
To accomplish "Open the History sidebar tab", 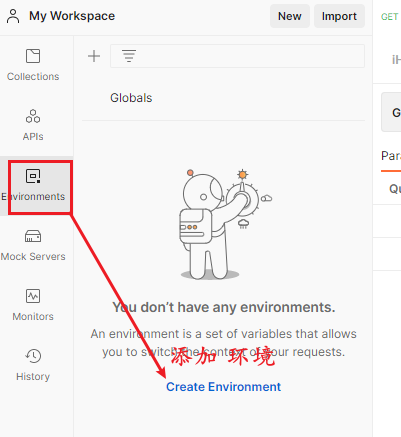I will 33,365.
